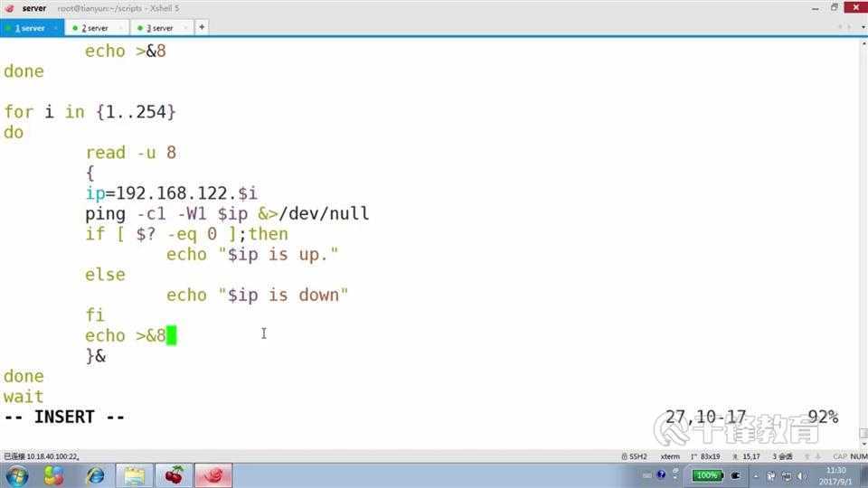
Task: Click the 100% battery indicator
Action: pos(707,475)
